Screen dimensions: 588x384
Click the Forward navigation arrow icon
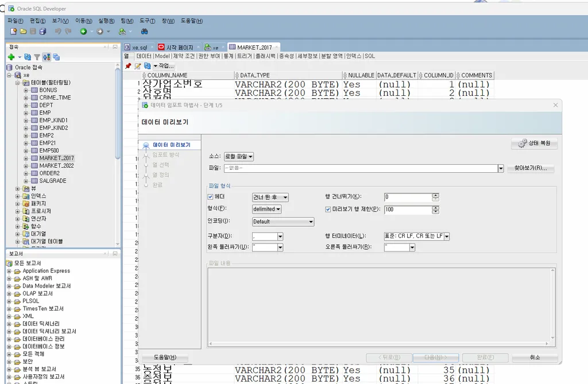click(100, 32)
